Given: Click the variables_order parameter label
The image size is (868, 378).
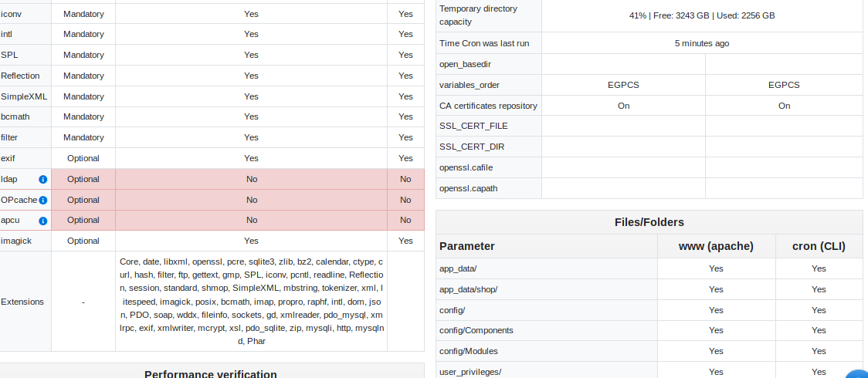Looking at the screenshot, I should 470,85.
